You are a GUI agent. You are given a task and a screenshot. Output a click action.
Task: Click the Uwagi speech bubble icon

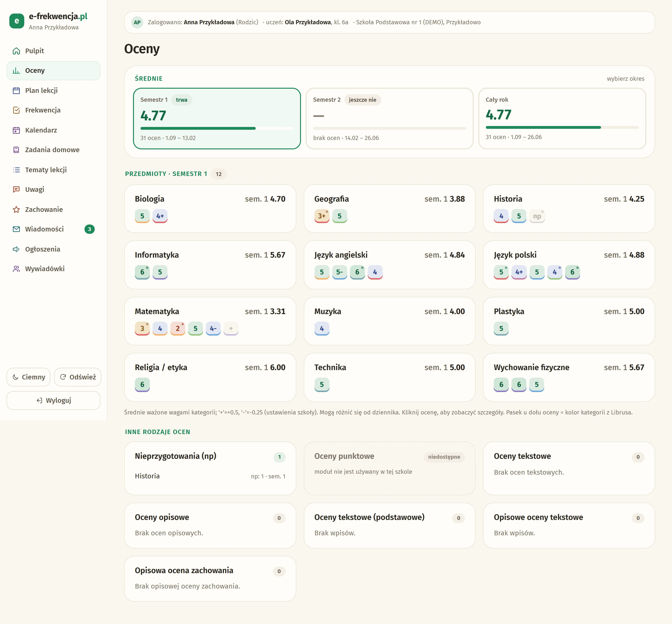pos(16,189)
